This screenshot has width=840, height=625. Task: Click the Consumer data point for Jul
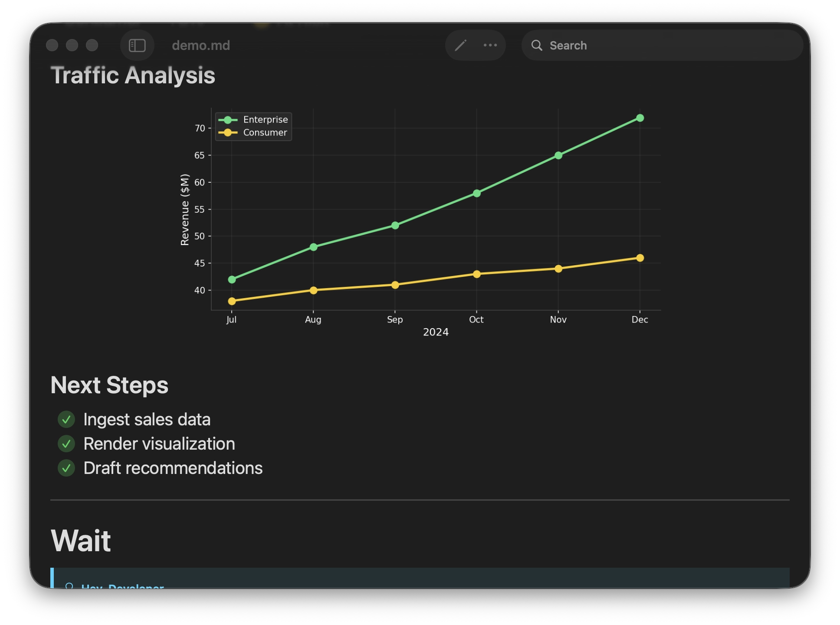coord(232,301)
